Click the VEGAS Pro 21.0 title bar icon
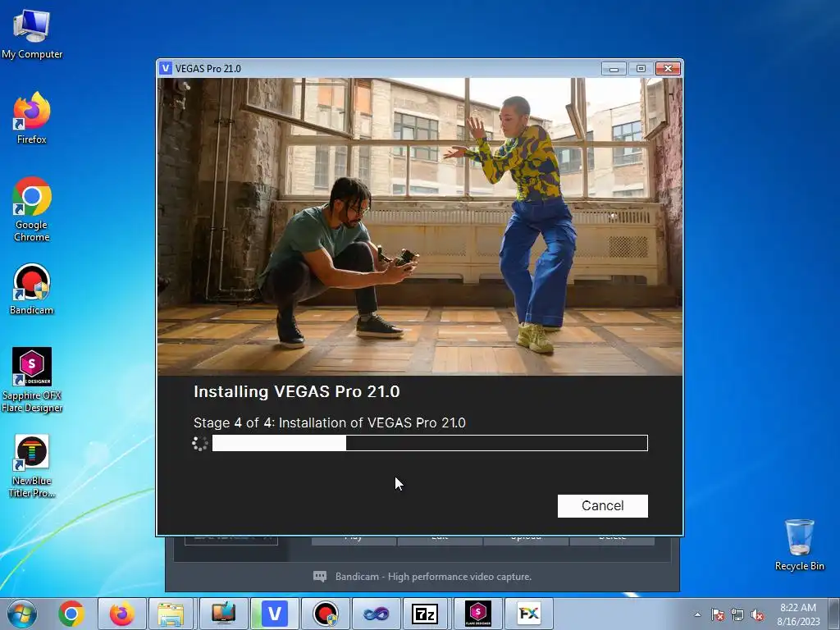This screenshot has width=840, height=630. 166,69
